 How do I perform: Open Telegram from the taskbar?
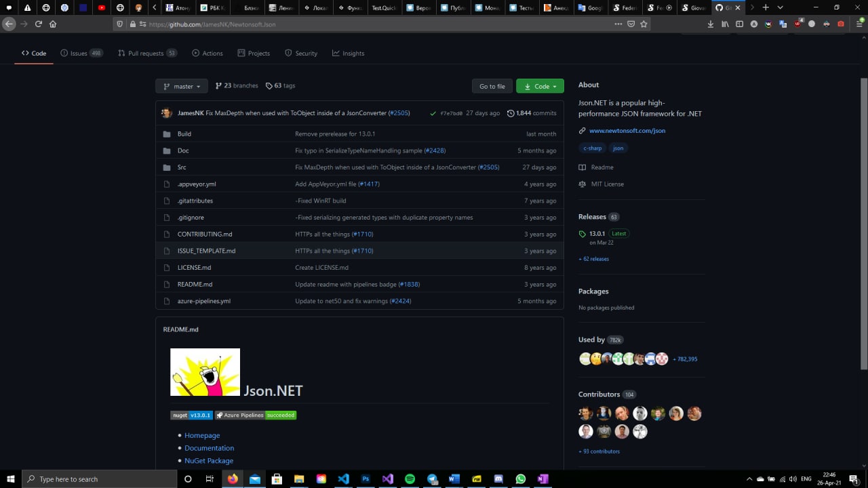(x=432, y=479)
